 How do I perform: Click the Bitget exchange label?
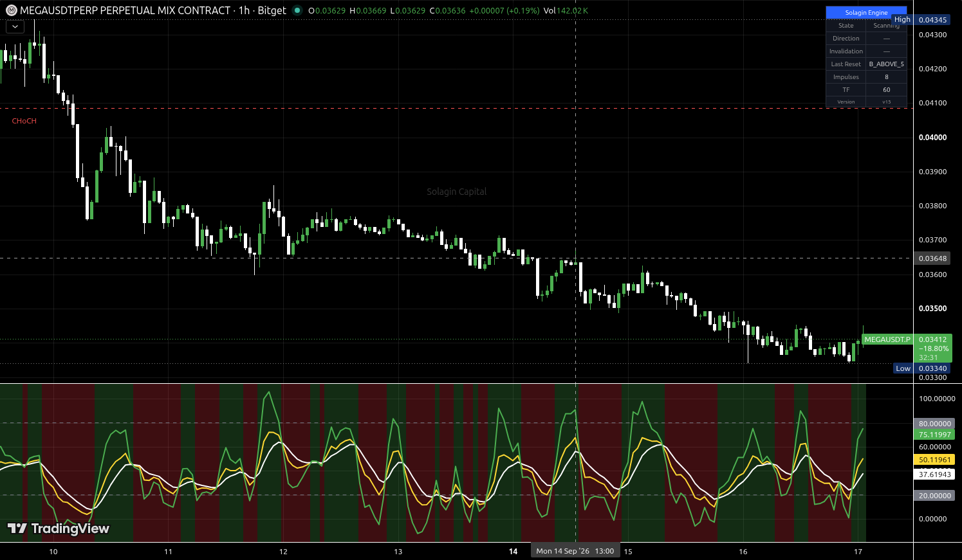pos(272,10)
